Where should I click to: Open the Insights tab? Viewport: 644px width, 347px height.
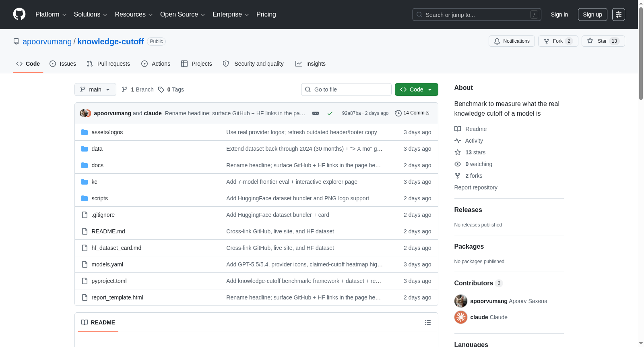[310, 64]
